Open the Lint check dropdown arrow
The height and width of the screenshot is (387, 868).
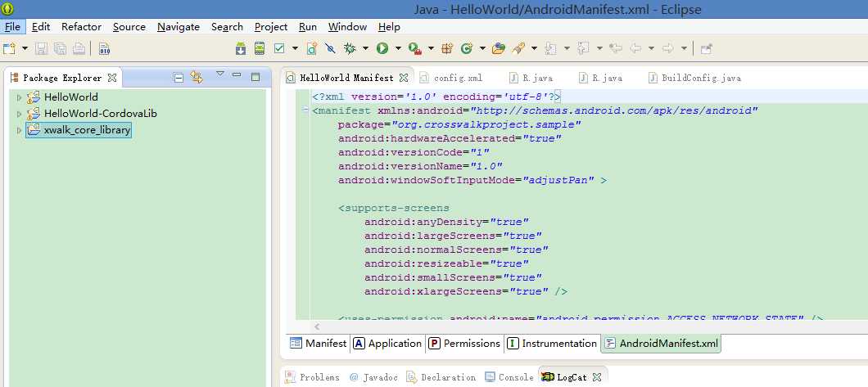pyautogui.click(x=295, y=48)
